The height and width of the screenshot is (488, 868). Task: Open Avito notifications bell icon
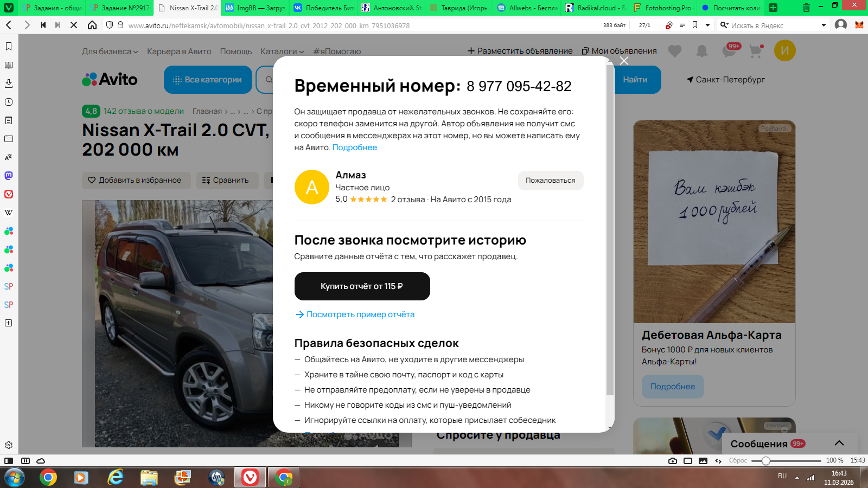click(702, 51)
